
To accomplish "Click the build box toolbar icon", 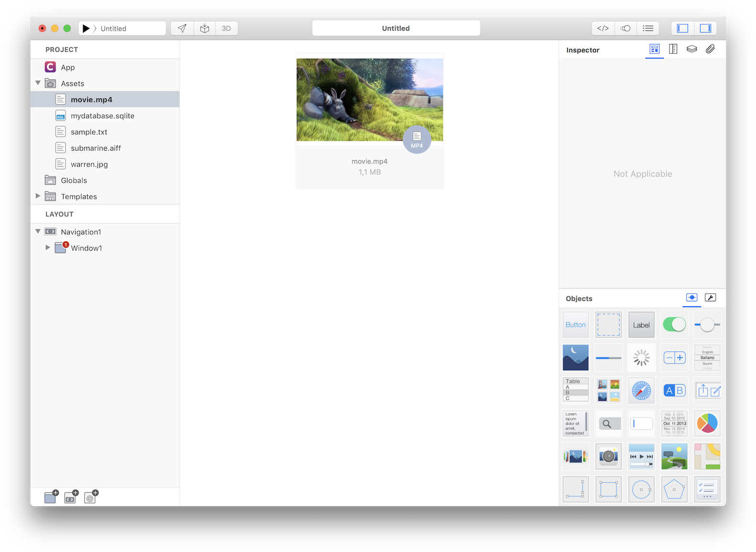I will click(x=205, y=29).
